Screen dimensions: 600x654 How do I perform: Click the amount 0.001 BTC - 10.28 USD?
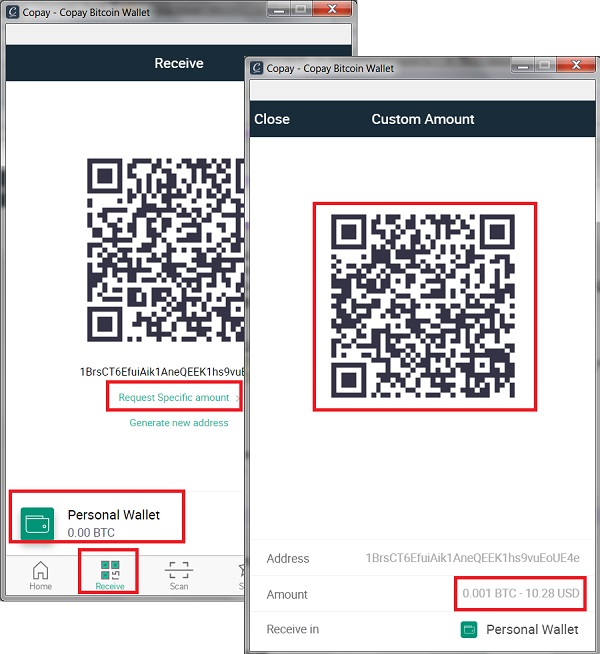(521, 593)
